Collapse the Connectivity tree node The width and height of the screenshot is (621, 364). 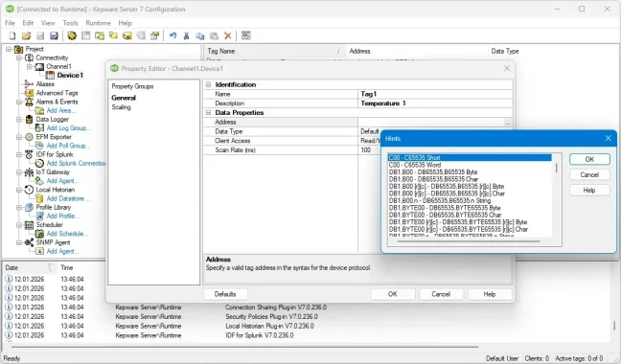point(19,57)
